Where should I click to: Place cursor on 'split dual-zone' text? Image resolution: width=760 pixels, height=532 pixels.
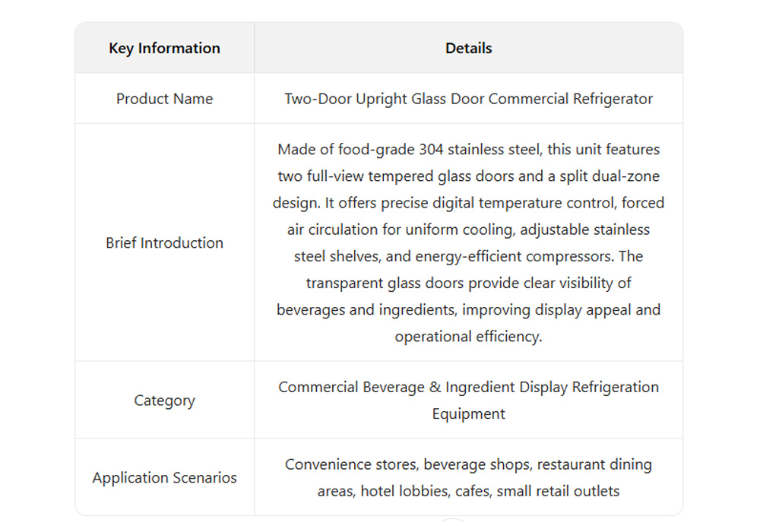(x=610, y=176)
